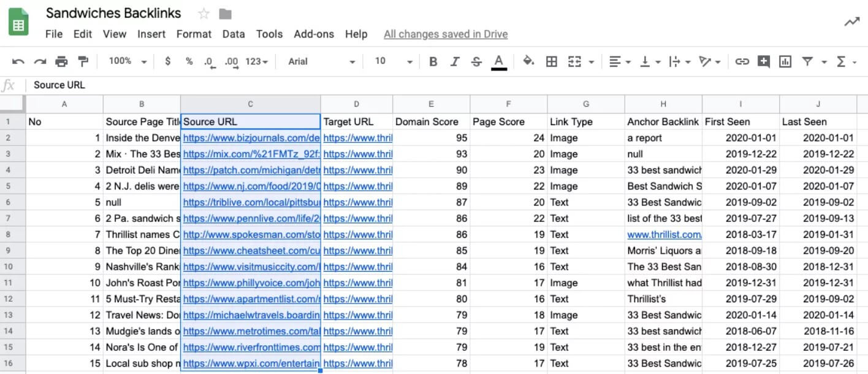Screen dimensions: 868x374
Task: Click the borders icon
Action: 552,61
